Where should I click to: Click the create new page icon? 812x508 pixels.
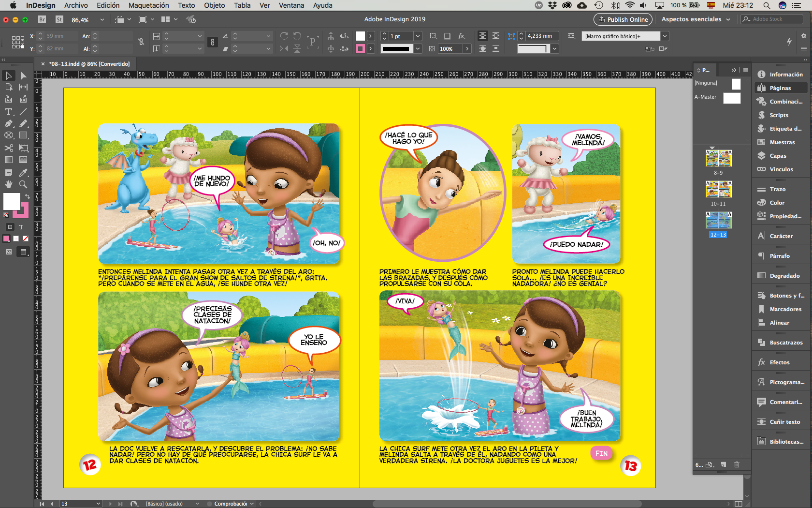tap(724, 464)
